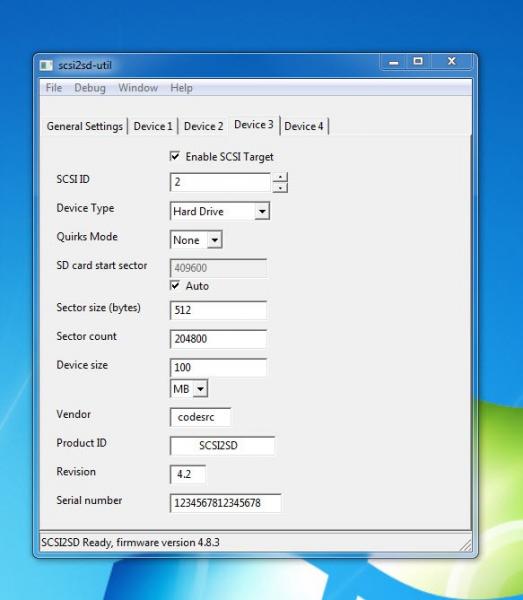Click the Sector count field

[218, 339]
